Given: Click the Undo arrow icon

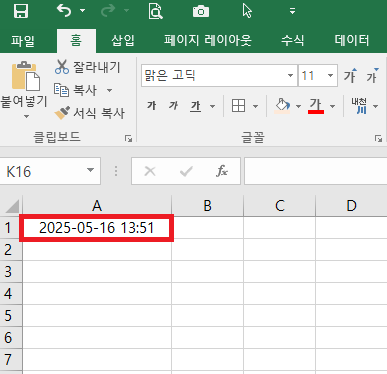Looking at the screenshot, I should 64,11.
